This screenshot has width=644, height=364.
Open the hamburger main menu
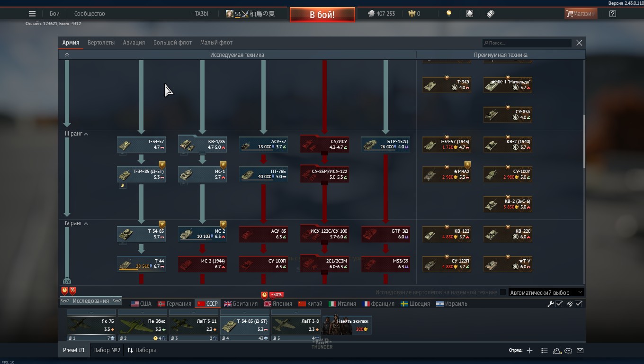point(32,14)
